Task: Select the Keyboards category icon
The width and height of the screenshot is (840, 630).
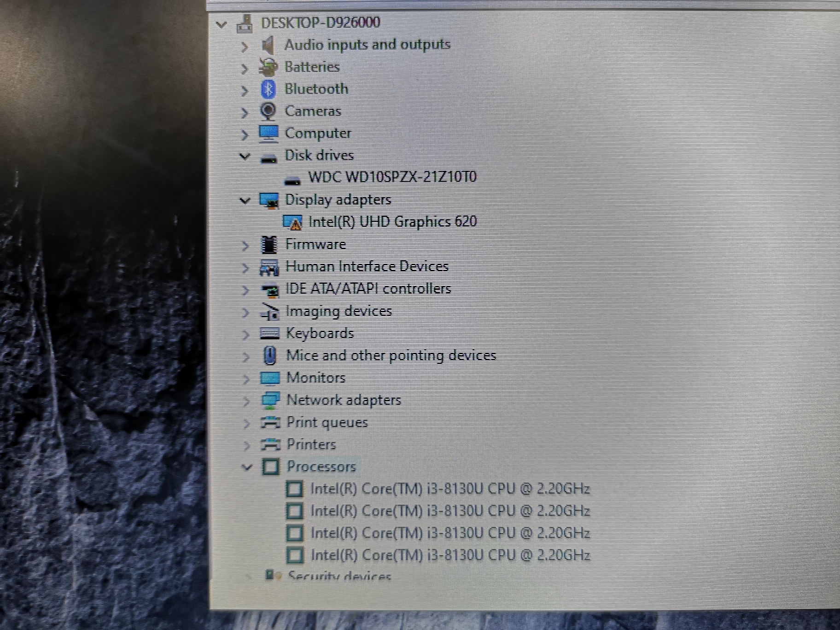Action: click(270, 333)
